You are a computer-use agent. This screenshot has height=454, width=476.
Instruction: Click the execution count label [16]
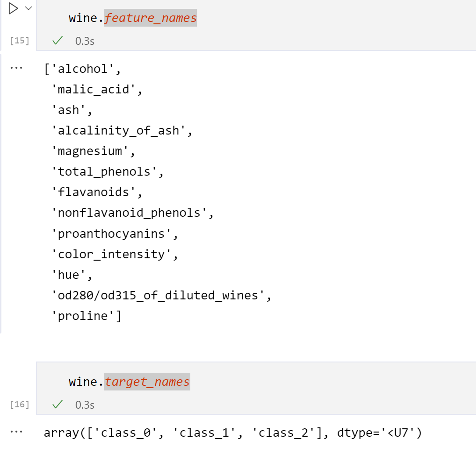19,404
